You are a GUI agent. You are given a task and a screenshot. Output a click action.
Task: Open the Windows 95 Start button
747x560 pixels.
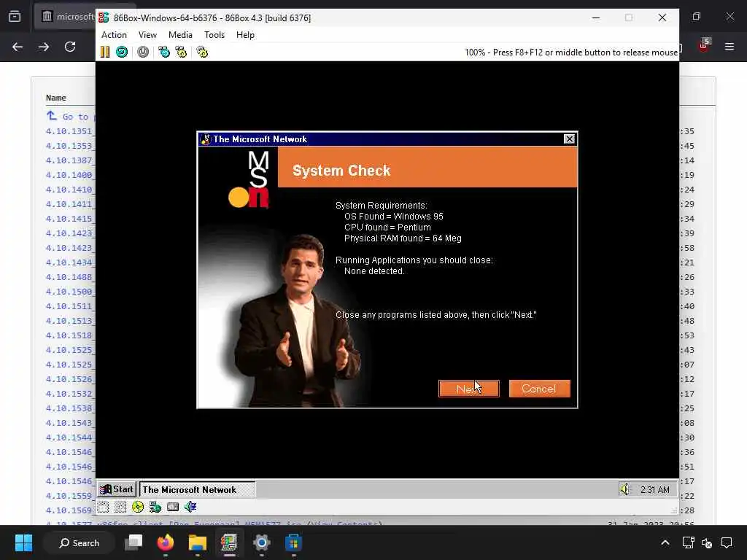117,489
